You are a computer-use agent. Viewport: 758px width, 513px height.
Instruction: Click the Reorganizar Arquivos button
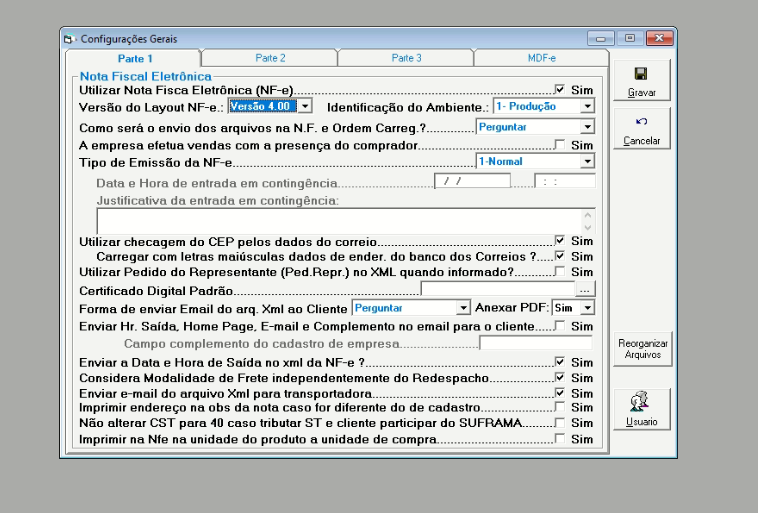[642, 349]
